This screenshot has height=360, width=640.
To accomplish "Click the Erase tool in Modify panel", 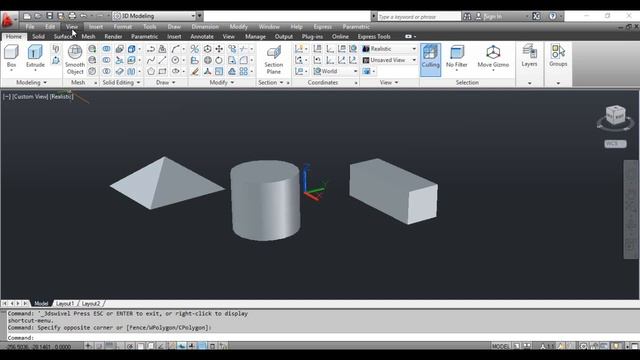I will tap(195, 71).
